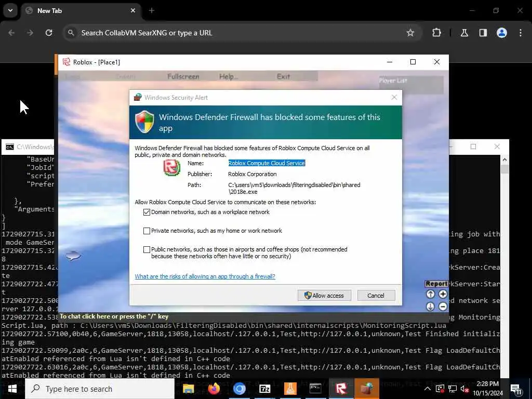Go forward in Chrome
This screenshot has width=532, height=399.
[x=30, y=33]
